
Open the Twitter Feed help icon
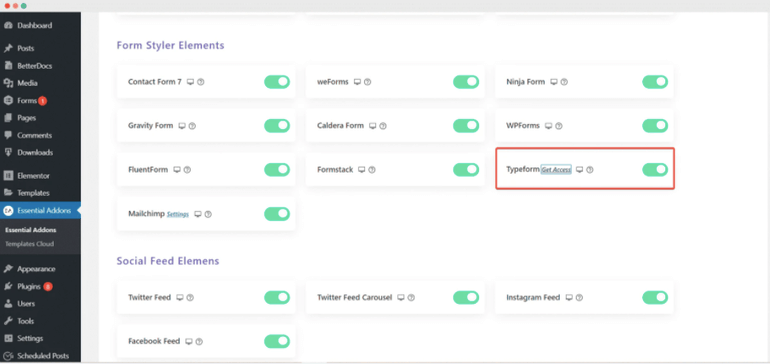pos(190,298)
